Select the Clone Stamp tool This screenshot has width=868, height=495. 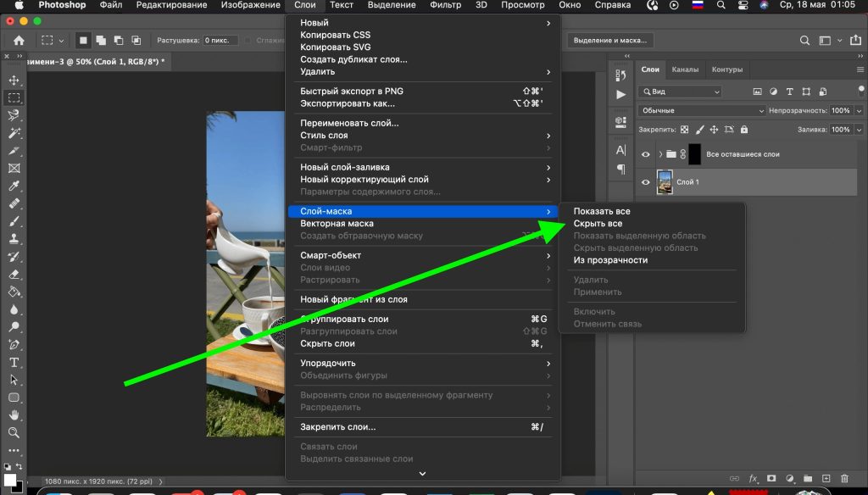(x=14, y=239)
